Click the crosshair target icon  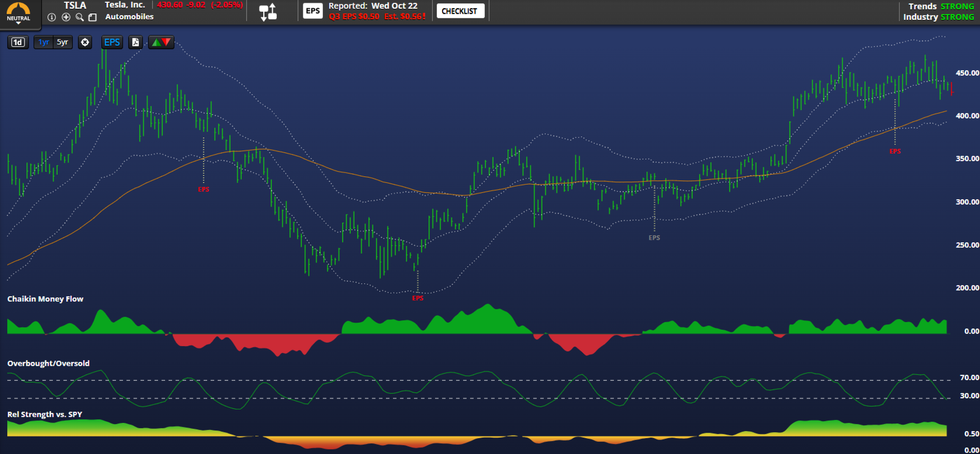85,42
